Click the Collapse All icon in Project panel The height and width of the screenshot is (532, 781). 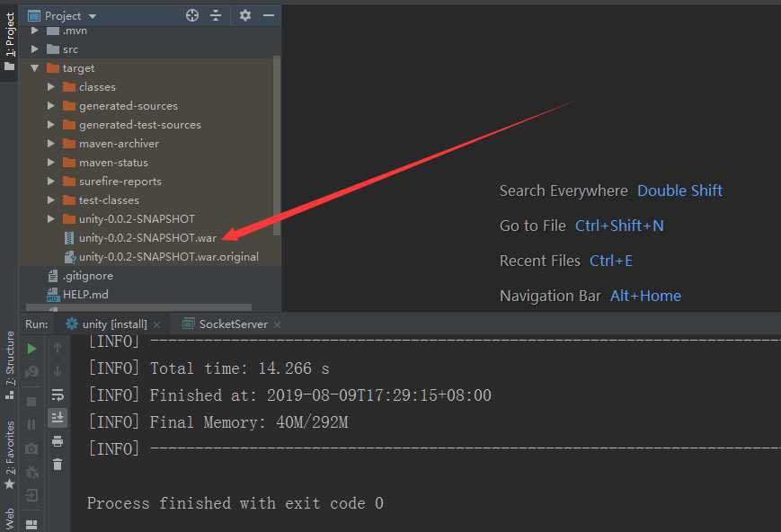(x=216, y=15)
